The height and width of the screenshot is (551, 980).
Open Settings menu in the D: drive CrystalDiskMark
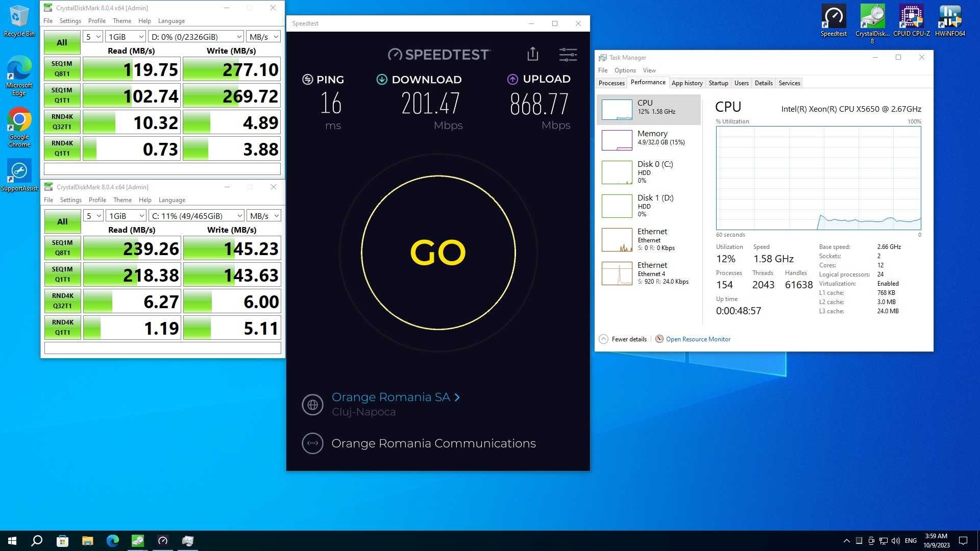point(70,21)
